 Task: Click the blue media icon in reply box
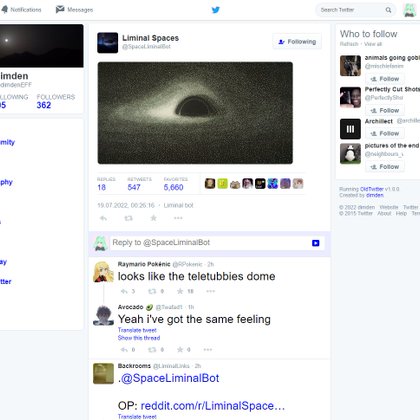pos(316,243)
